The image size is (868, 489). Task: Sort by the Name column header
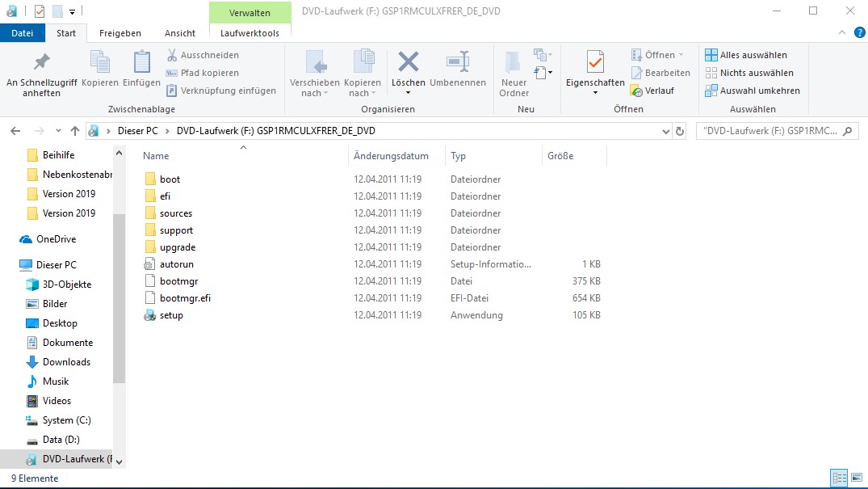[x=156, y=156]
